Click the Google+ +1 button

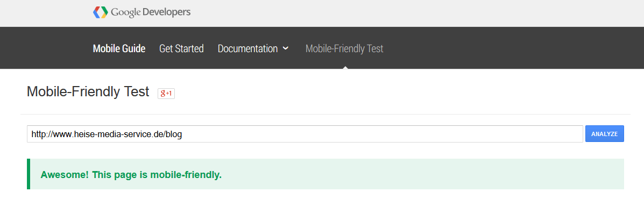[166, 94]
